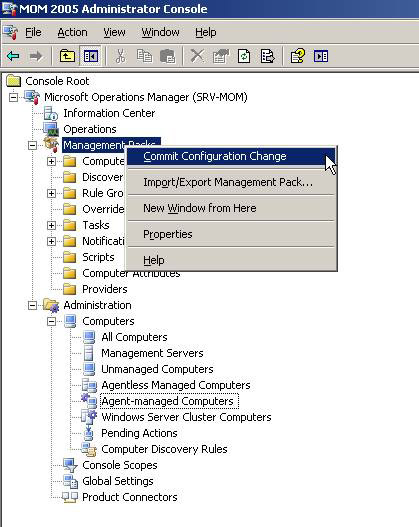Screen dimensions: 419x527
Task: Select the Providers folder label
Action: [104, 289]
